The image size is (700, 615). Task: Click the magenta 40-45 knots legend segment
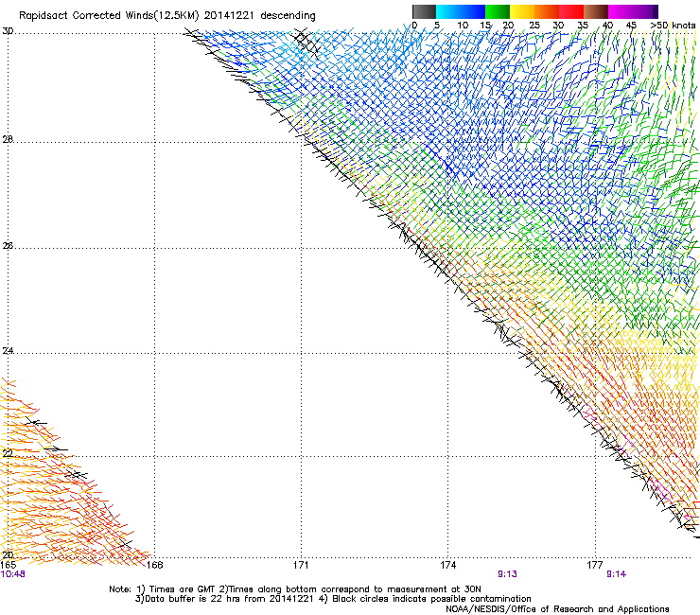click(621, 11)
